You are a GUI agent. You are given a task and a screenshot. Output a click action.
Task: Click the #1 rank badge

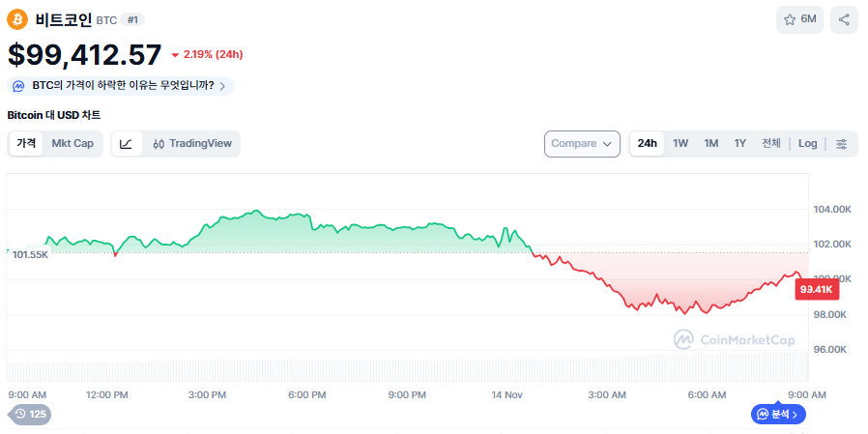pos(132,19)
